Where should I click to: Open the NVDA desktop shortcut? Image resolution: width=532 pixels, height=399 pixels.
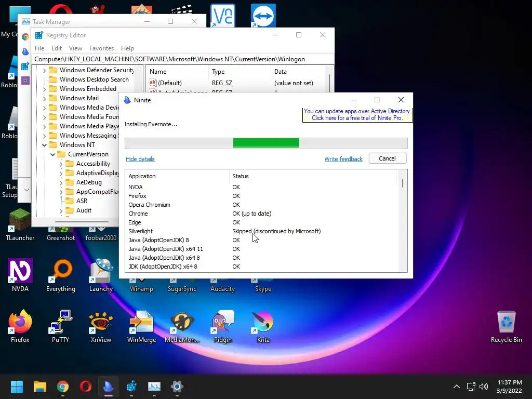(x=20, y=275)
